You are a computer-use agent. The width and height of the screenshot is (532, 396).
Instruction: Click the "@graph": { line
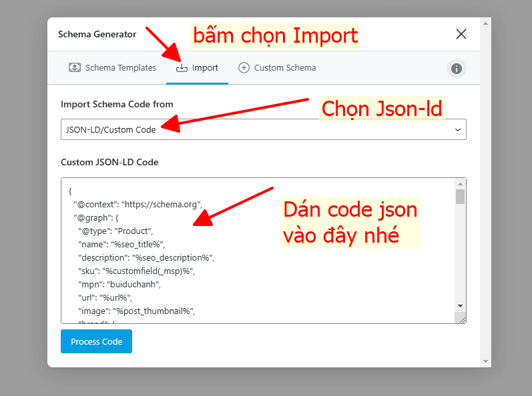click(x=96, y=218)
